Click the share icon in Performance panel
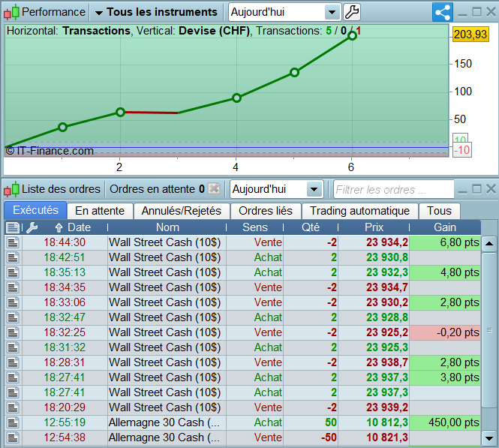This screenshot has height=448, width=499. click(x=443, y=12)
